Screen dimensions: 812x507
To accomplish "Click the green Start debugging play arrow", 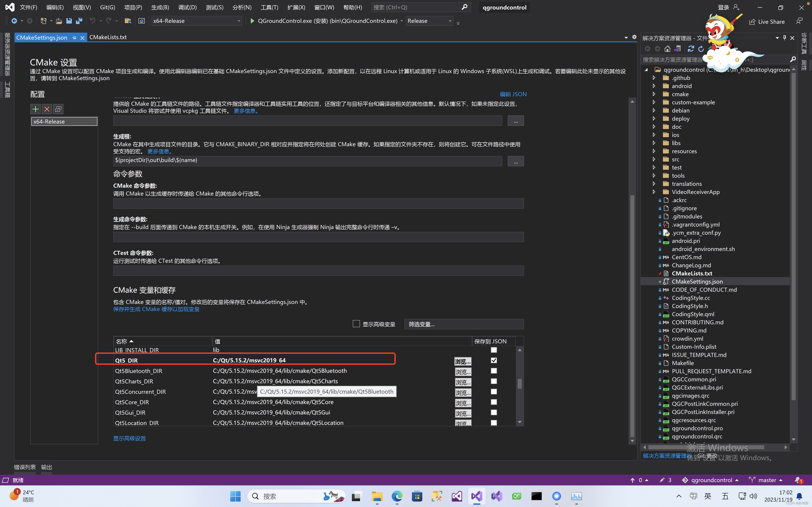I will coord(252,21).
